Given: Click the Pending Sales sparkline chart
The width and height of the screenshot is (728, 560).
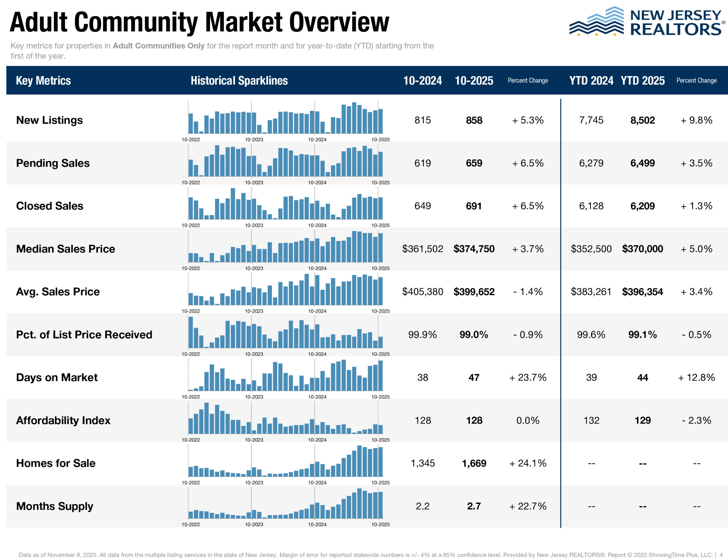Looking at the screenshot, I should 285,161.
